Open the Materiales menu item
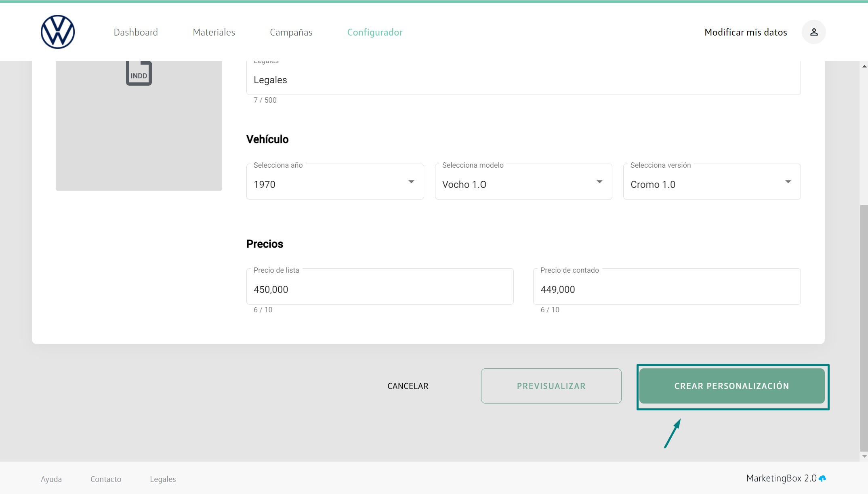Screen dimensions: 868x494 (214, 32)
